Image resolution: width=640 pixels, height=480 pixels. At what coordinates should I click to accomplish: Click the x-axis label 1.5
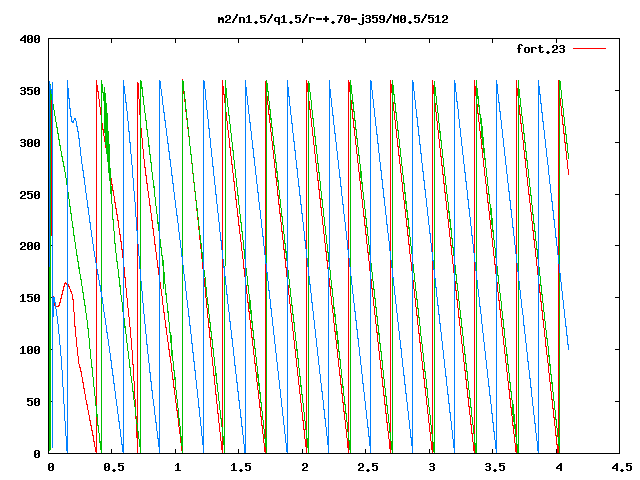(240, 467)
